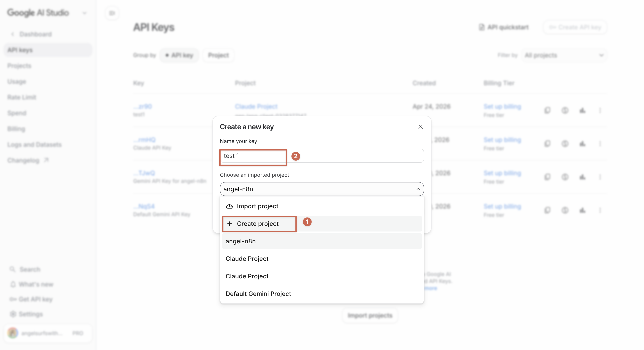Screen dimensions: 644x350
Task: Copy the Nq54 key using copy icon
Action: click(x=547, y=210)
